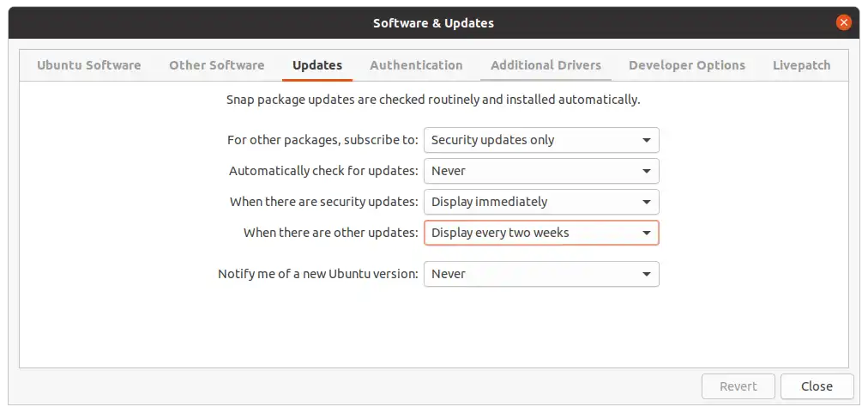Image resolution: width=868 pixels, height=413 pixels.
Task: Expand the 'Display every two weeks' dropdown
Action: click(541, 233)
